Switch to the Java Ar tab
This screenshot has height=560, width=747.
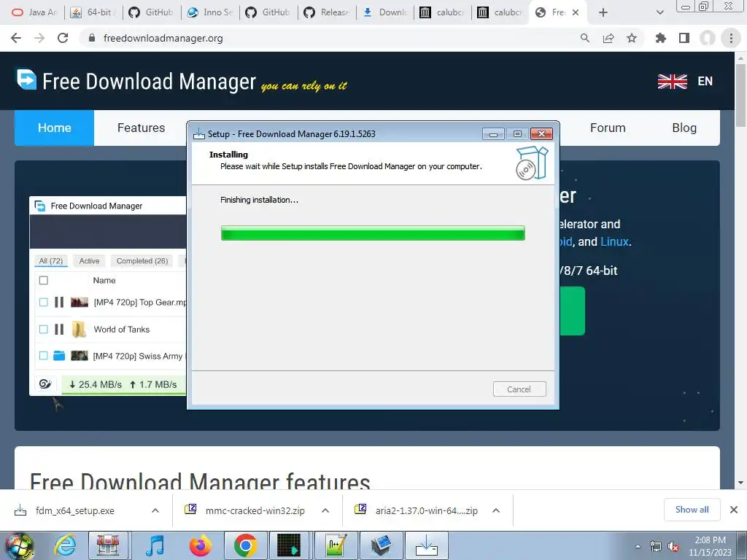pos(34,12)
